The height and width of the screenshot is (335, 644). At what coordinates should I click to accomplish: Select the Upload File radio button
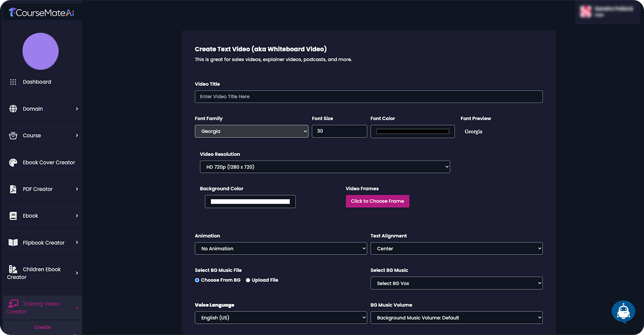point(248,280)
